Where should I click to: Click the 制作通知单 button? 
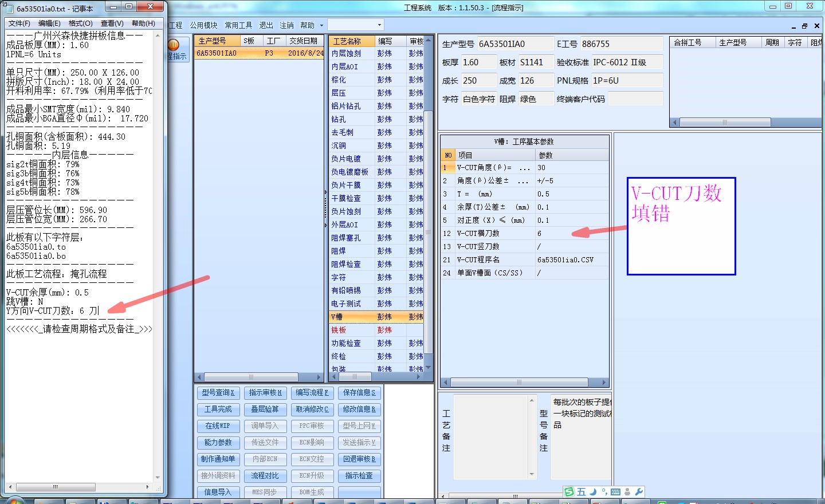coord(218,459)
